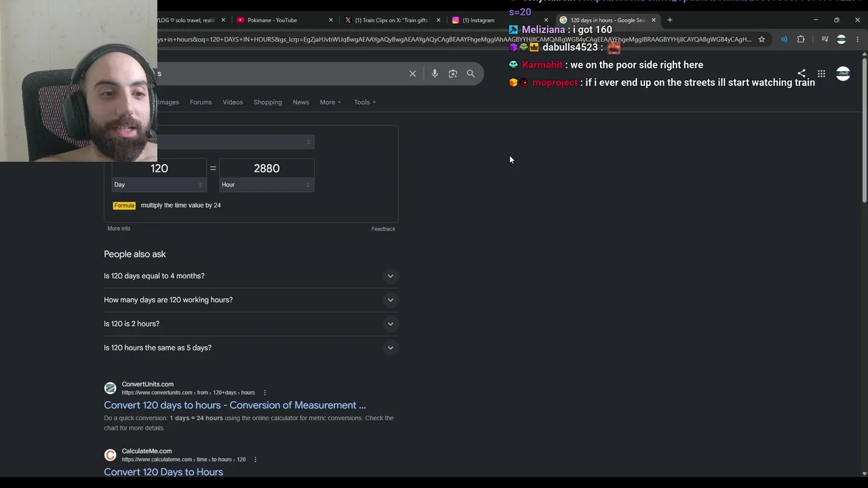
Task: Open Google account avatar on search page
Action: pos(843,73)
